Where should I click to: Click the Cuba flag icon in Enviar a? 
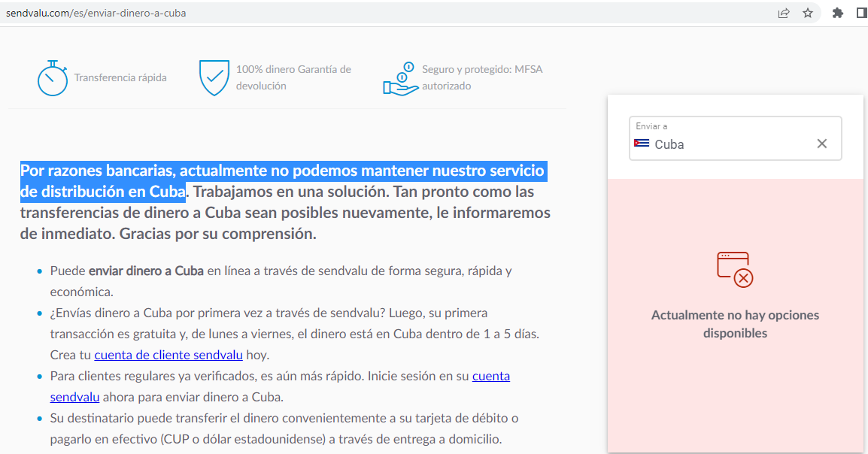pos(642,144)
